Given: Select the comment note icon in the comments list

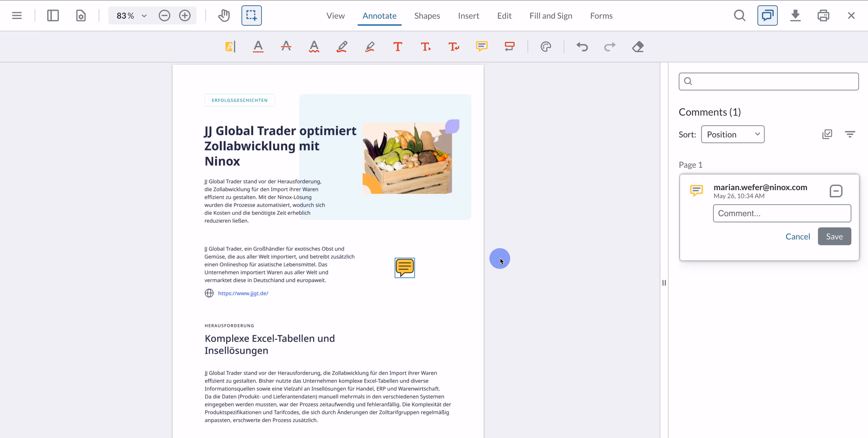Looking at the screenshot, I should click(x=696, y=190).
